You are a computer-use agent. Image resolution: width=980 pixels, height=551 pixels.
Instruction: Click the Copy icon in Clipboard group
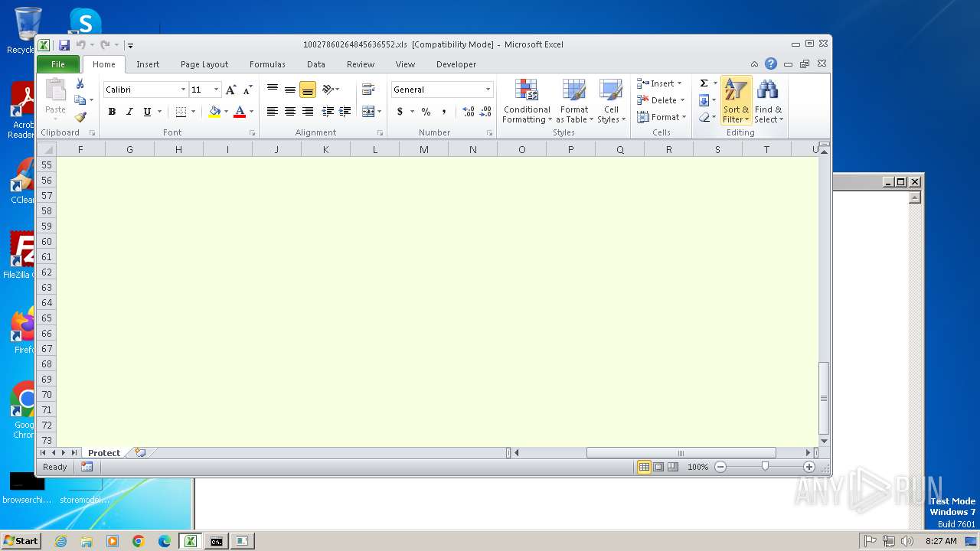(80, 100)
